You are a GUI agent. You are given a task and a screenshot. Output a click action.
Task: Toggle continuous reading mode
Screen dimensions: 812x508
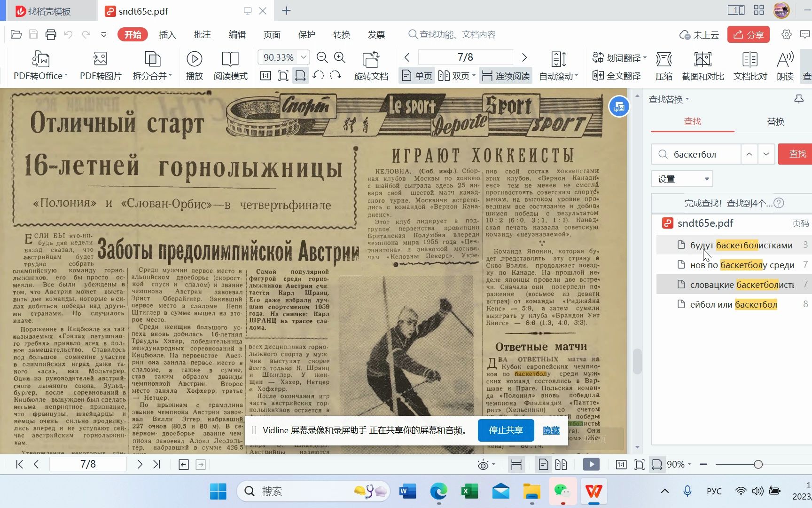(x=506, y=76)
